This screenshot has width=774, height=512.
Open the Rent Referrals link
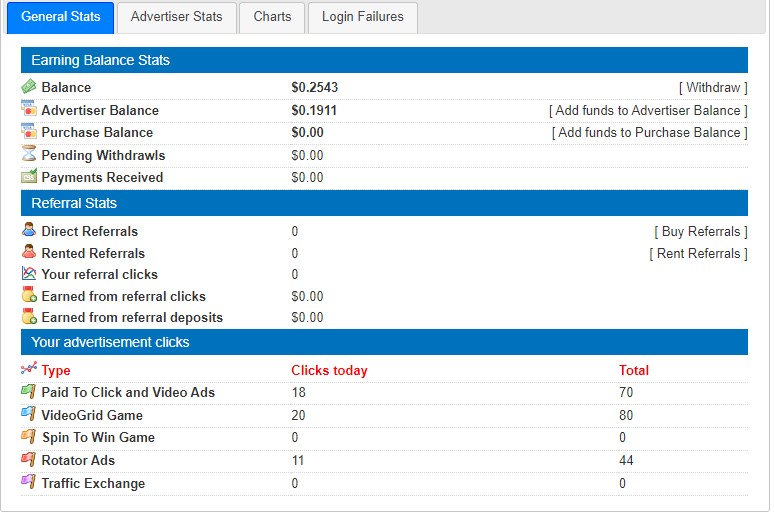[x=698, y=253]
